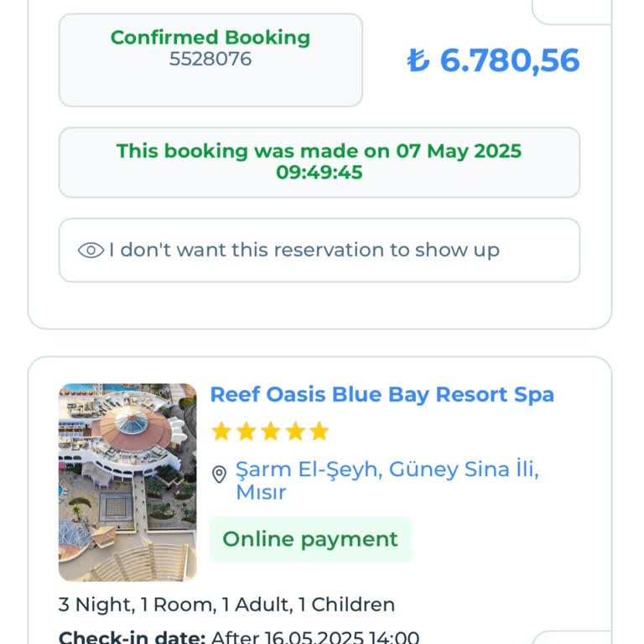Click the 3 Night, 1 Room summary text

[x=226, y=605]
